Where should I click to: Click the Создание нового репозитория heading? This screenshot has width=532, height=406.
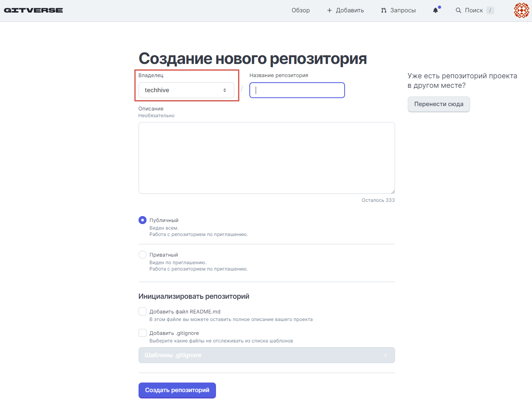click(253, 58)
